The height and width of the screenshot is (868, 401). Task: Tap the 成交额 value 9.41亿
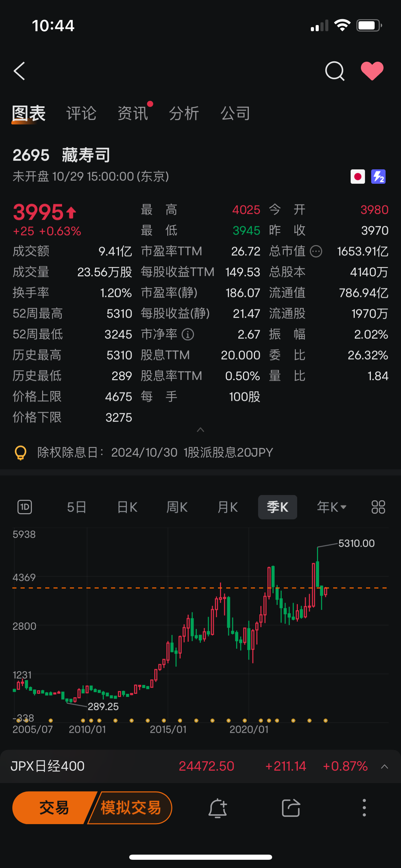click(x=115, y=251)
